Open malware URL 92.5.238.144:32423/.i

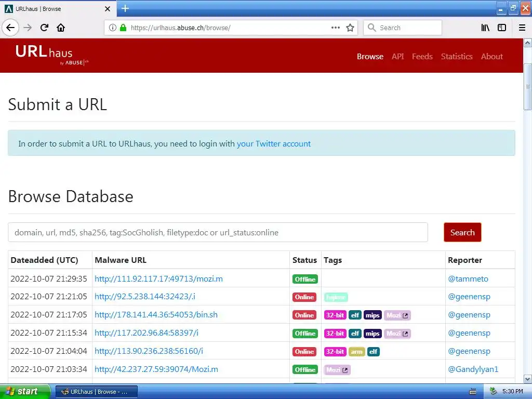point(145,297)
